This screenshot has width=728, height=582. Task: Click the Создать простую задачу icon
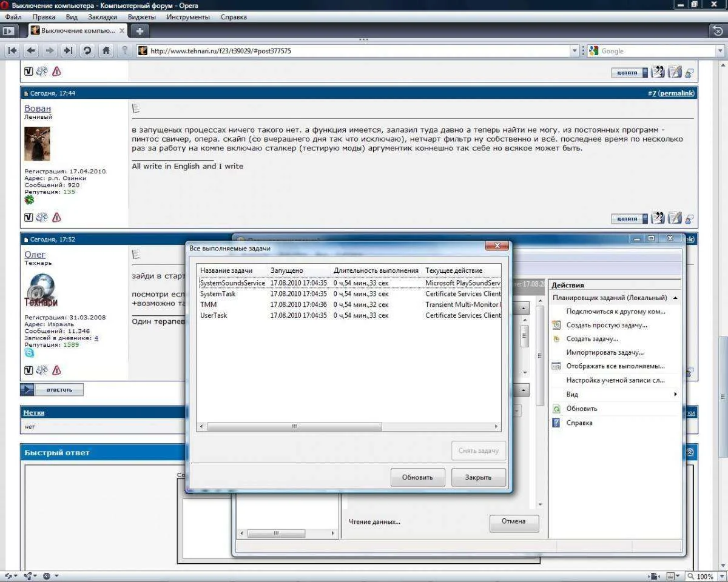[x=556, y=325]
